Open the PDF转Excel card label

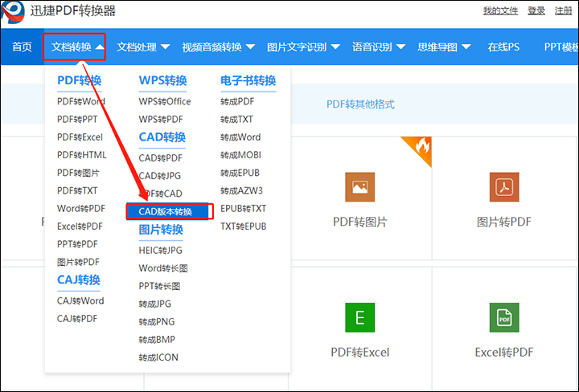tap(360, 353)
